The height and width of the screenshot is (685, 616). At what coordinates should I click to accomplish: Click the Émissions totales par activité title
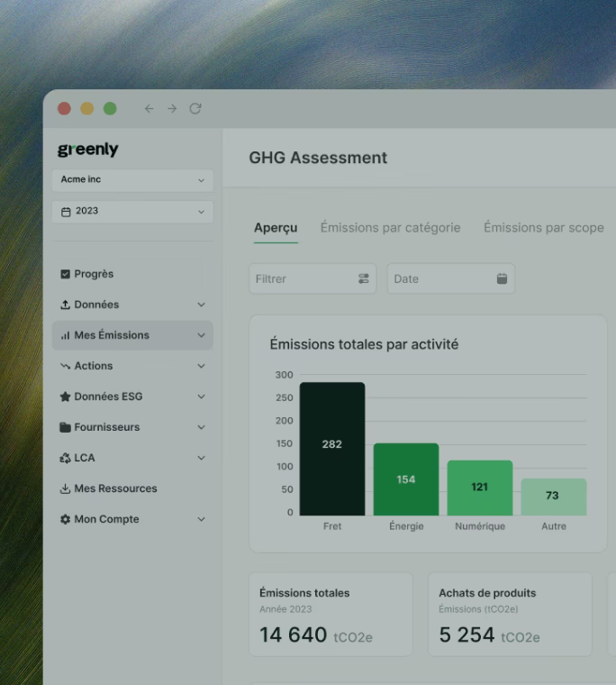click(x=364, y=344)
